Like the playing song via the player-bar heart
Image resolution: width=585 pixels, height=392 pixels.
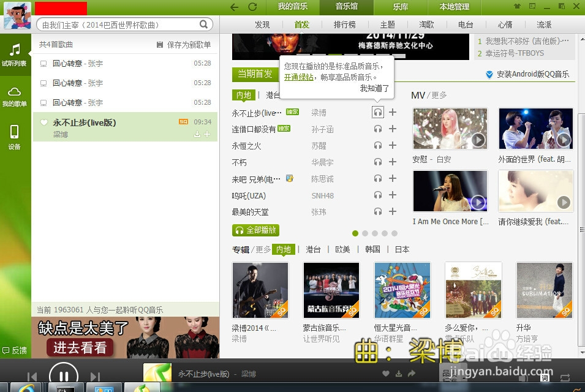[x=385, y=373]
